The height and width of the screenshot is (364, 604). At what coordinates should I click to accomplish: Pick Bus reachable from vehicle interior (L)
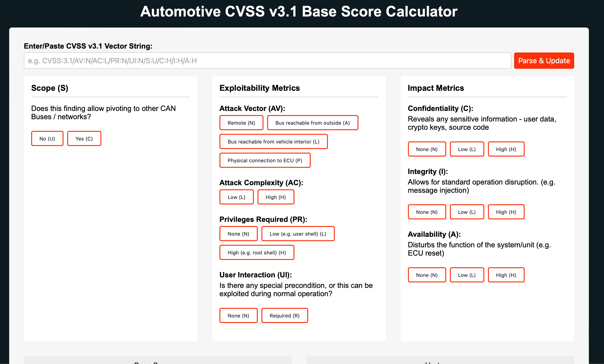(x=273, y=142)
